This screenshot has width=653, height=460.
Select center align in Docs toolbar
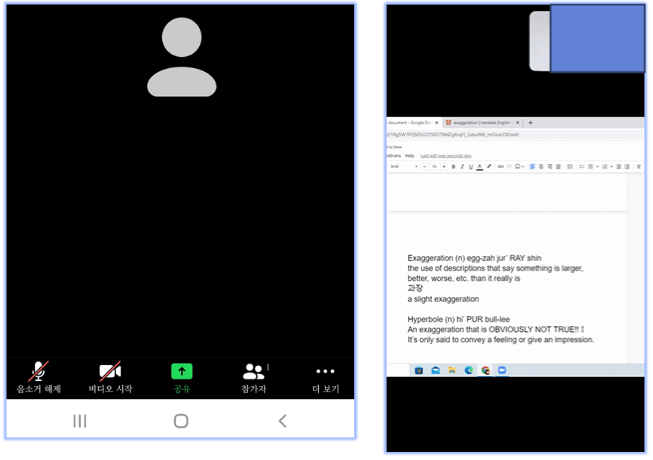click(541, 167)
